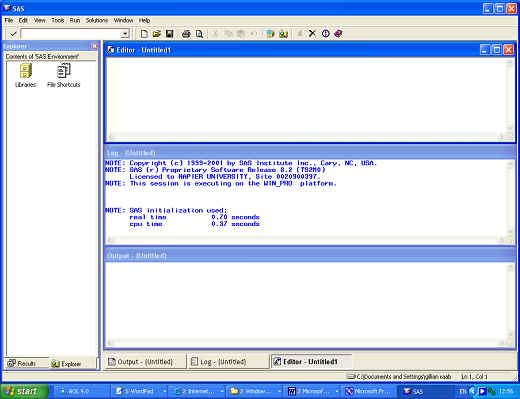Image resolution: width=520 pixels, height=399 pixels.
Task: Open the Edit menu
Action: pos(23,20)
